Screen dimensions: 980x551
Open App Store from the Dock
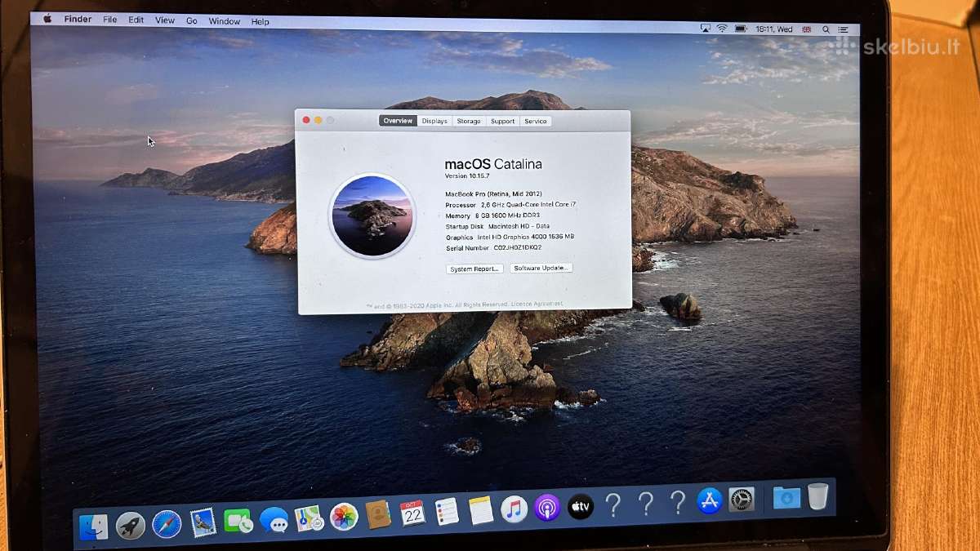click(710, 500)
